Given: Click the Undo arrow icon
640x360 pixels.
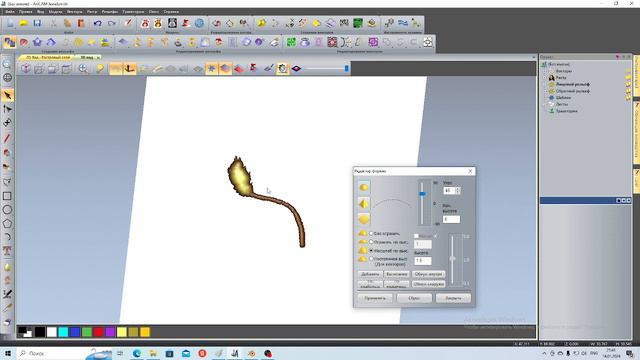Looking at the screenshot, I should [98, 23].
